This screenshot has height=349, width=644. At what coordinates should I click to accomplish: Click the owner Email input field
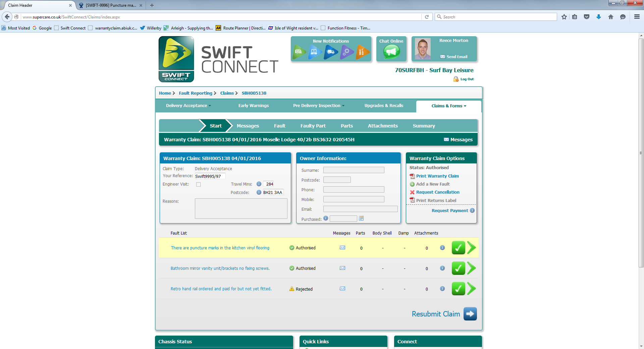coord(360,209)
